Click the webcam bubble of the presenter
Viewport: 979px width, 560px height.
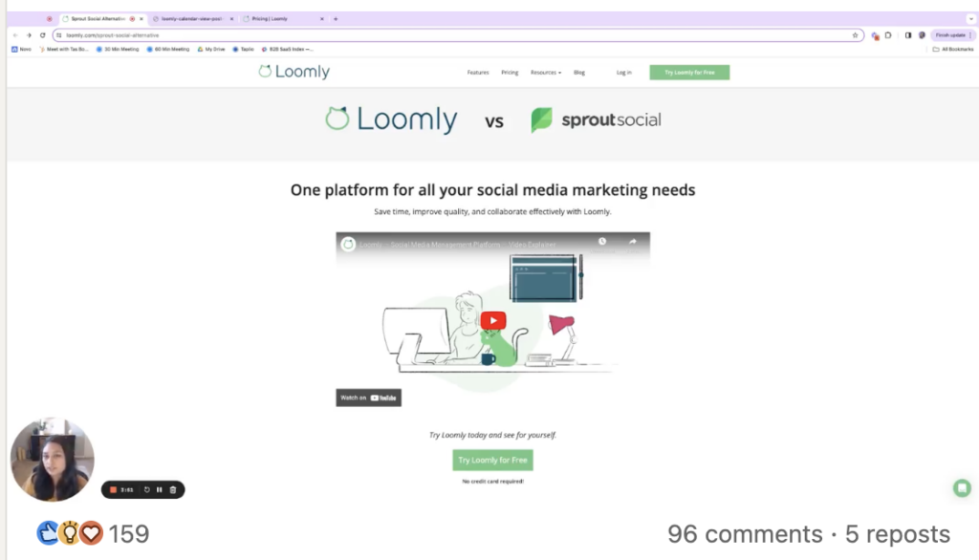click(53, 460)
